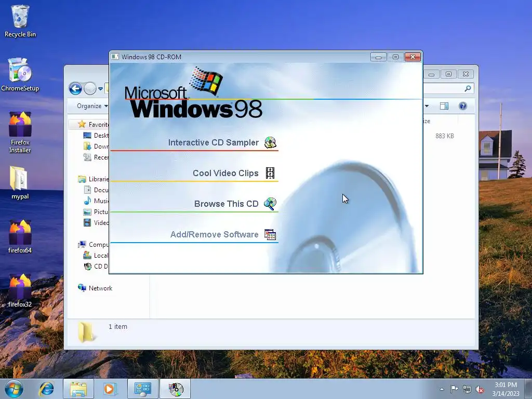Go back in the Explorer window

[75, 88]
